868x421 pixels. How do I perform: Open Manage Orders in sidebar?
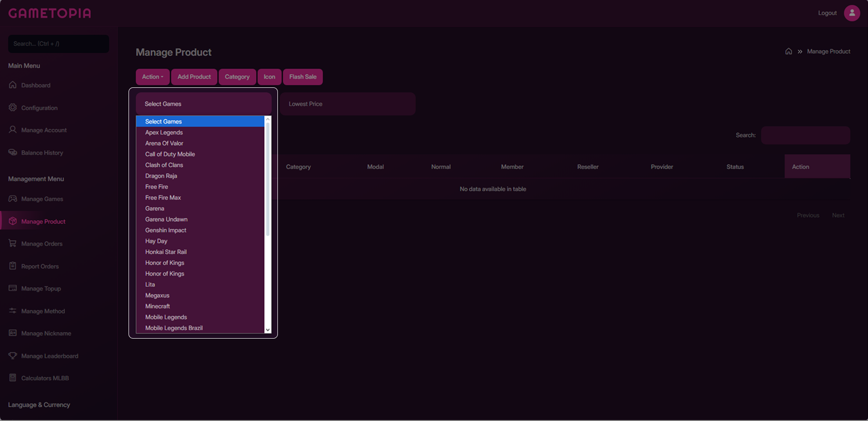(x=42, y=244)
